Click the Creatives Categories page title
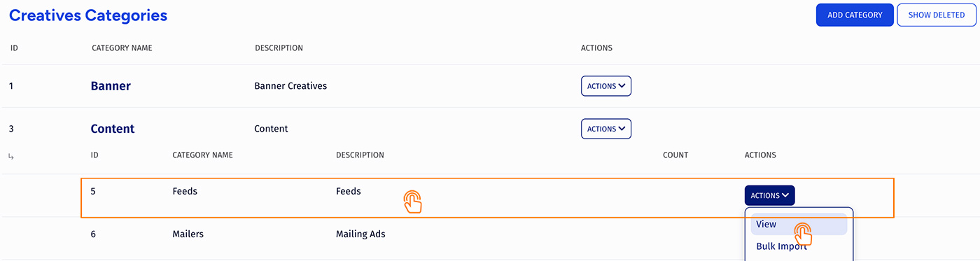The height and width of the screenshot is (261, 980). click(x=88, y=15)
